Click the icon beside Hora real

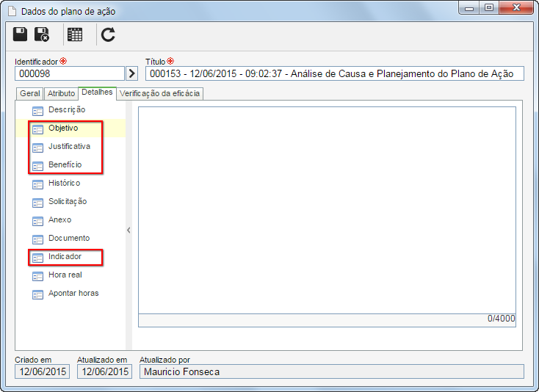tap(37, 276)
